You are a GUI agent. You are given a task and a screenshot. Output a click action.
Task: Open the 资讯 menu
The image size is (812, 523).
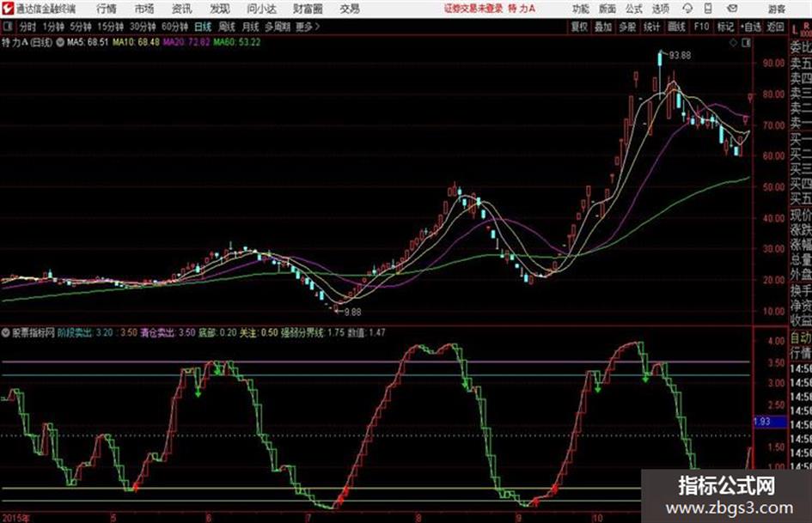tap(182, 9)
